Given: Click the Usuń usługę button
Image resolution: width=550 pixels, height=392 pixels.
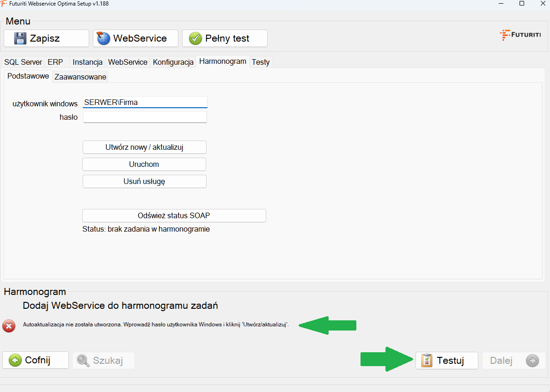Looking at the screenshot, I should tap(144, 182).
